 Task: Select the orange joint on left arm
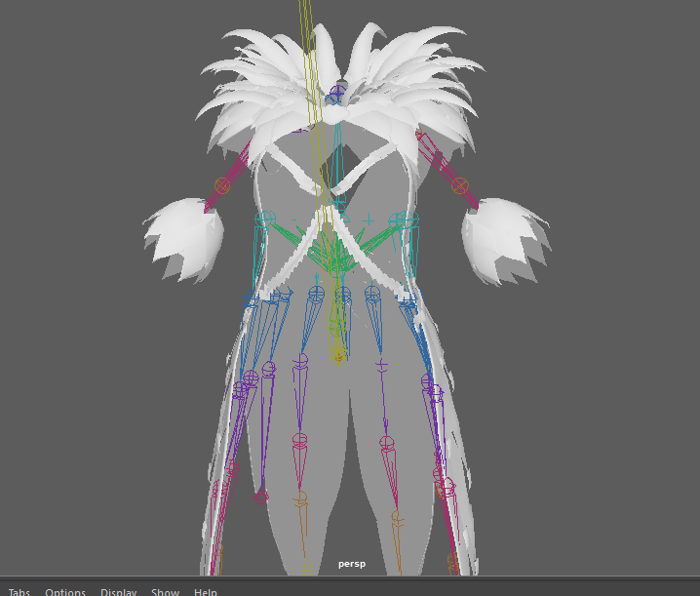coord(222,184)
